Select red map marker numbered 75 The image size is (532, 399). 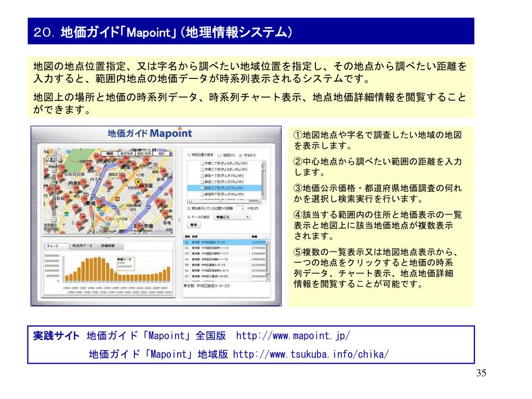[62, 168]
